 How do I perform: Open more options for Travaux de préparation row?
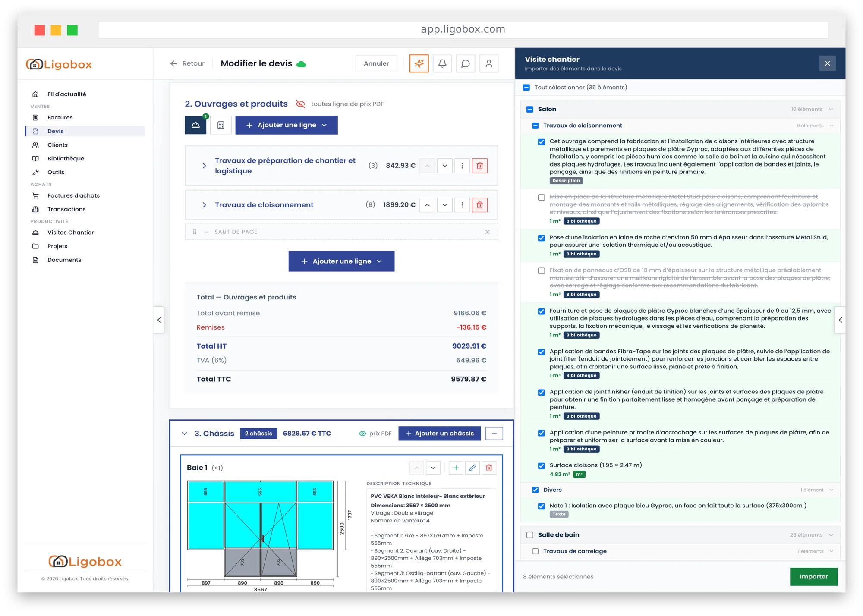coord(462,166)
